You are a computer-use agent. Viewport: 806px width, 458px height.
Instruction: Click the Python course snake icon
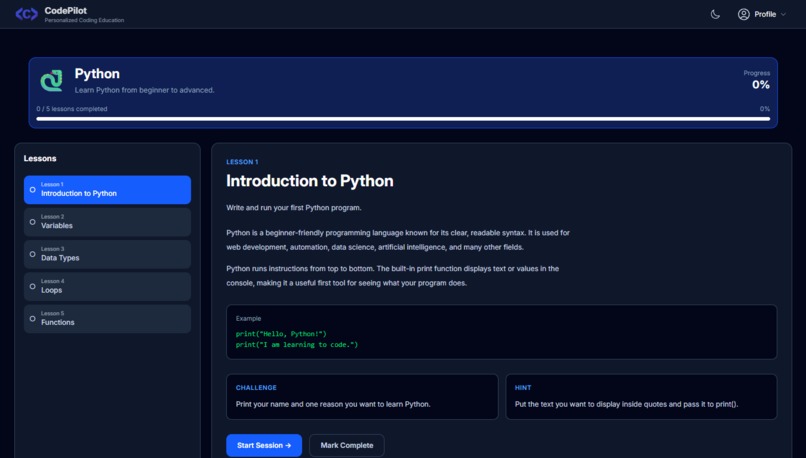pyautogui.click(x=51, y=81)
